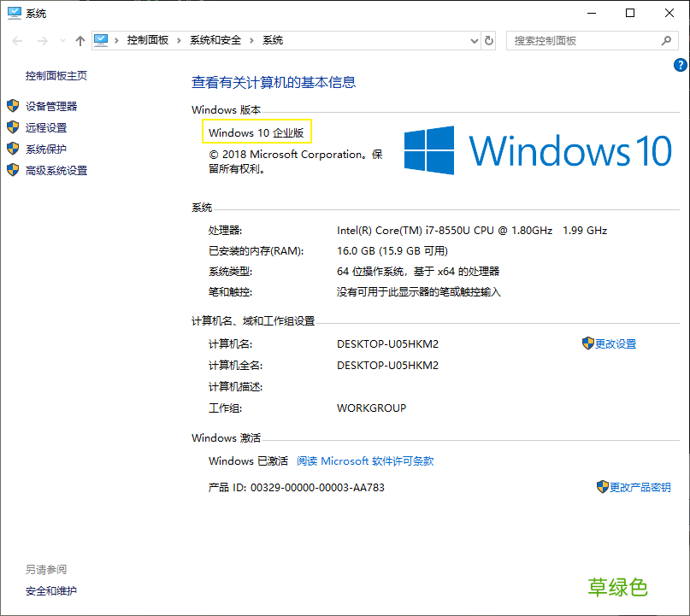Expand chevron before 控制面板 in address bar
Screen dimensions: 690x616
pyautogui.click(x=116, y=40)
